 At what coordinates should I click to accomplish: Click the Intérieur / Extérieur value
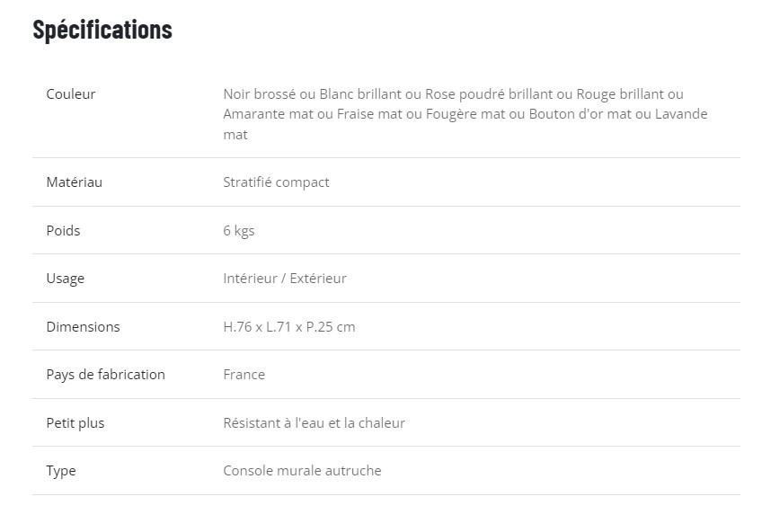point(285,279)
